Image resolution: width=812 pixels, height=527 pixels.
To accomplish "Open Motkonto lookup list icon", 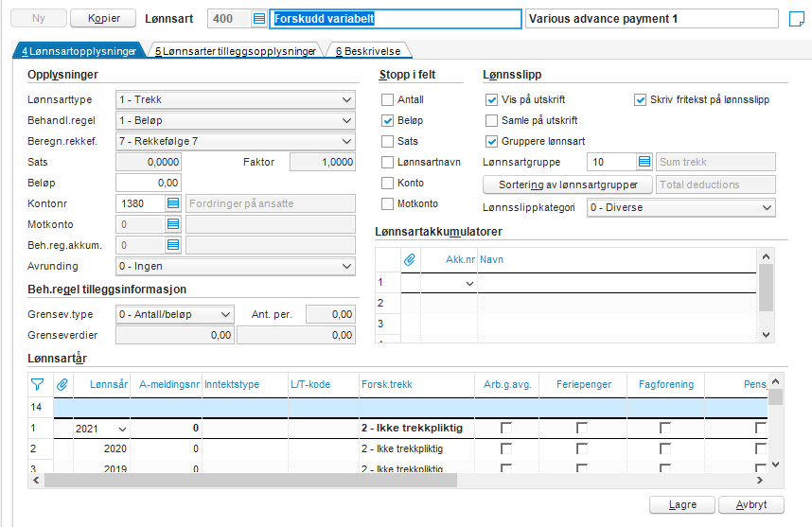I will (x=173, y=224).
